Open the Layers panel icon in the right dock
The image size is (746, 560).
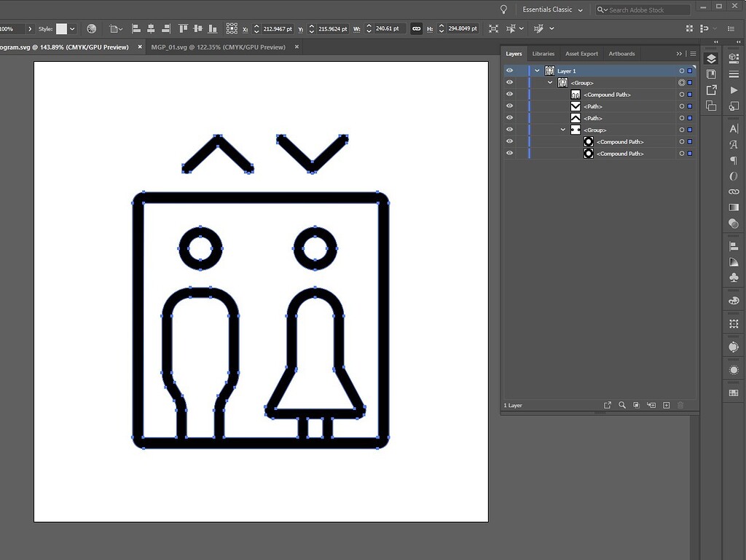click(x=712, y=58)
